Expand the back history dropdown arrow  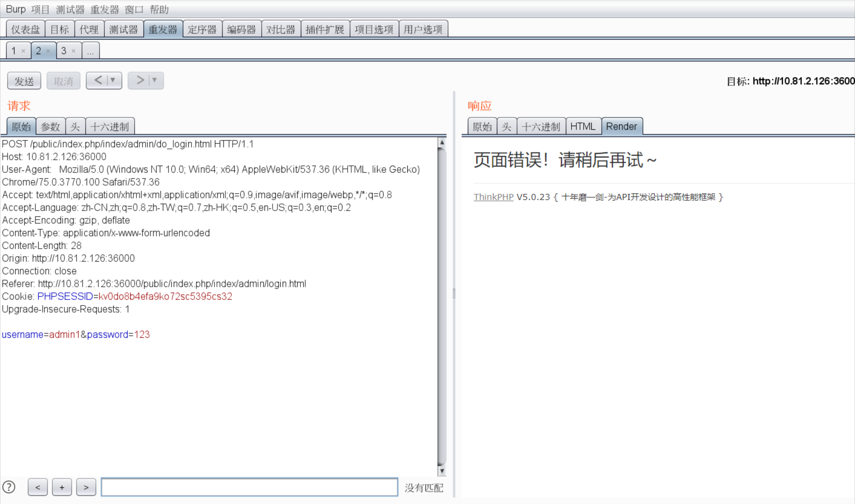pos(113,80)
